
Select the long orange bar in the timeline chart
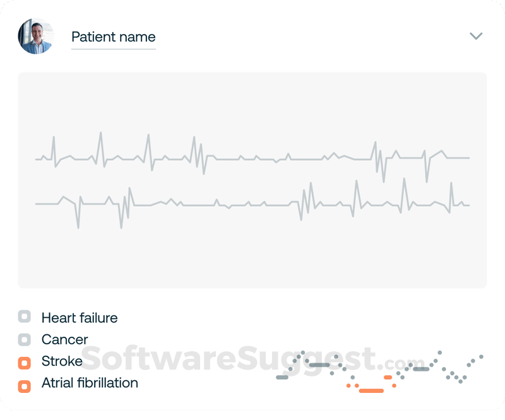371,390
